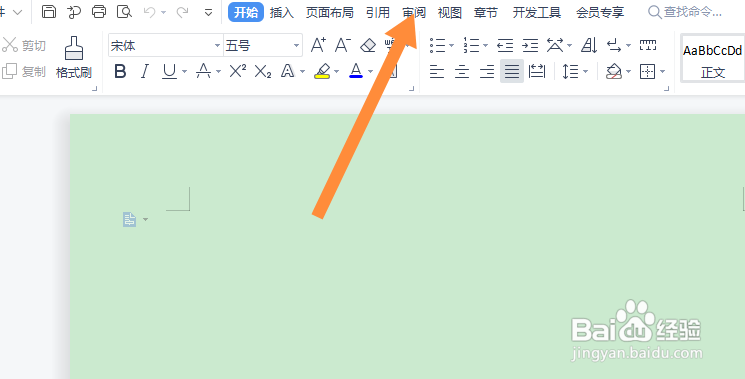This screenshot has height=379, width=745.
Task: Click the Distributed alignment icon
Action: click(x=537, y=72)
